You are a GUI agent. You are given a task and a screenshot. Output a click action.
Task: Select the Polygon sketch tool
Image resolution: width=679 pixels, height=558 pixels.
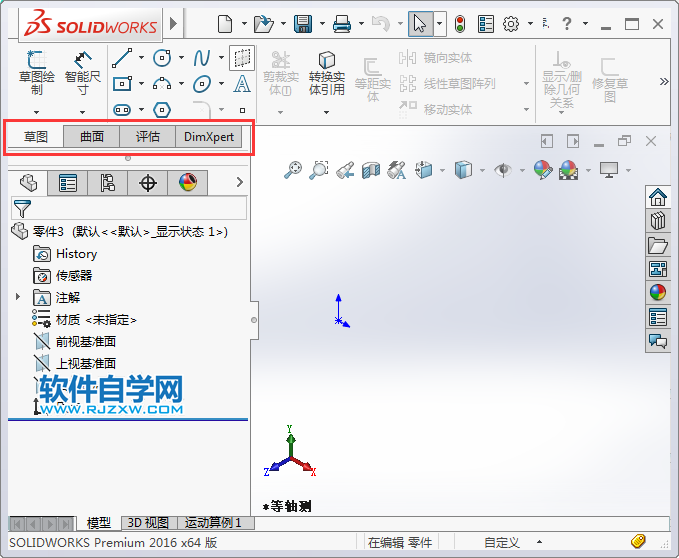pyautogui.click(x=162, y=110)
